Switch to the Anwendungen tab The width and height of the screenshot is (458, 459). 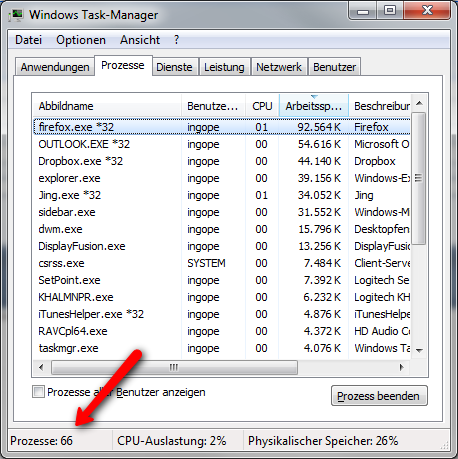tap(55, 67)
